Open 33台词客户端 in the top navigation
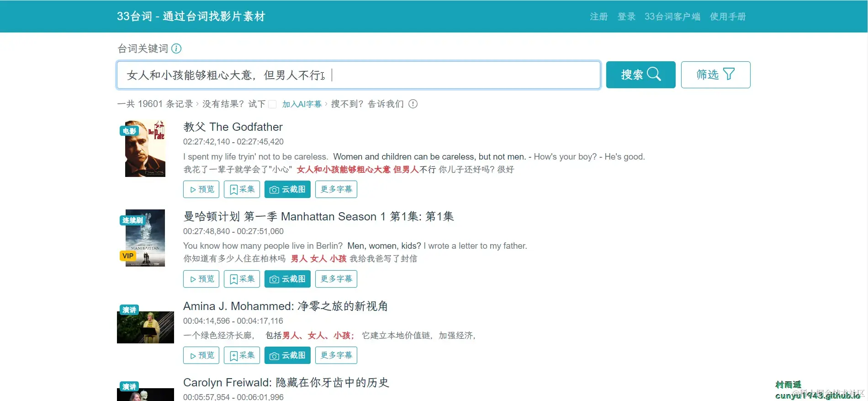Viewport: 868px width, 401px height. point(672,16)
